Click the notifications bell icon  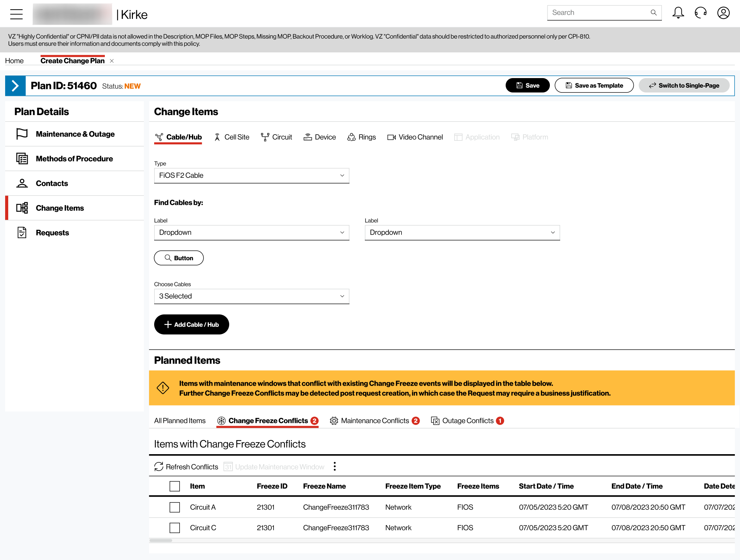pyautogui.click(x=678, y=13)
